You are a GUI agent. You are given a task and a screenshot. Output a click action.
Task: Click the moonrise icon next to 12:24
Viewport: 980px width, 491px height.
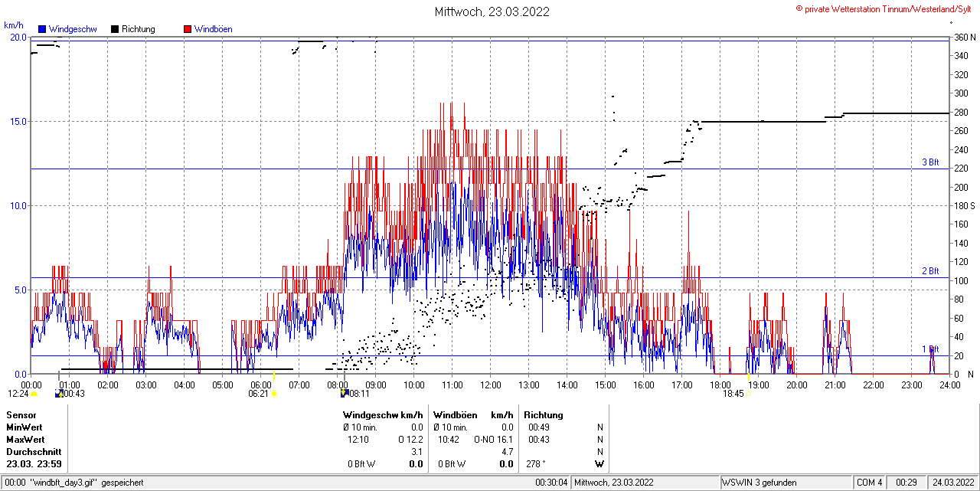(34, 394)
